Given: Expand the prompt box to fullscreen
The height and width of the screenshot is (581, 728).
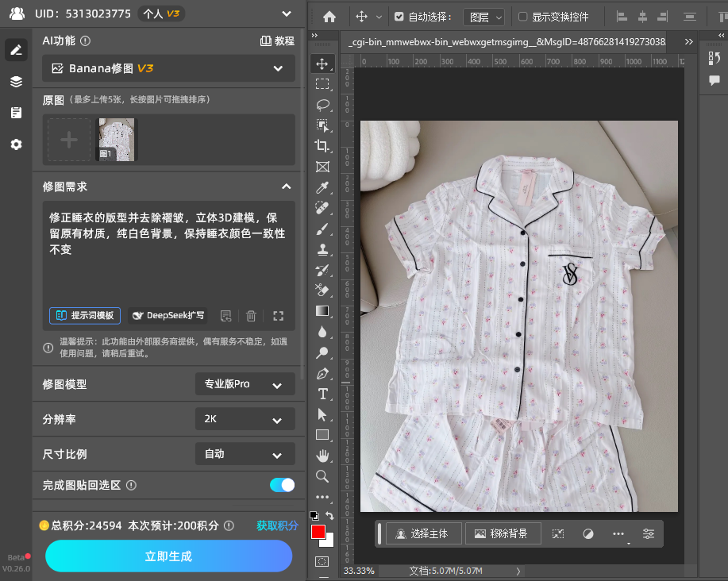Looking at the screenshot, I should click(278, 316).
